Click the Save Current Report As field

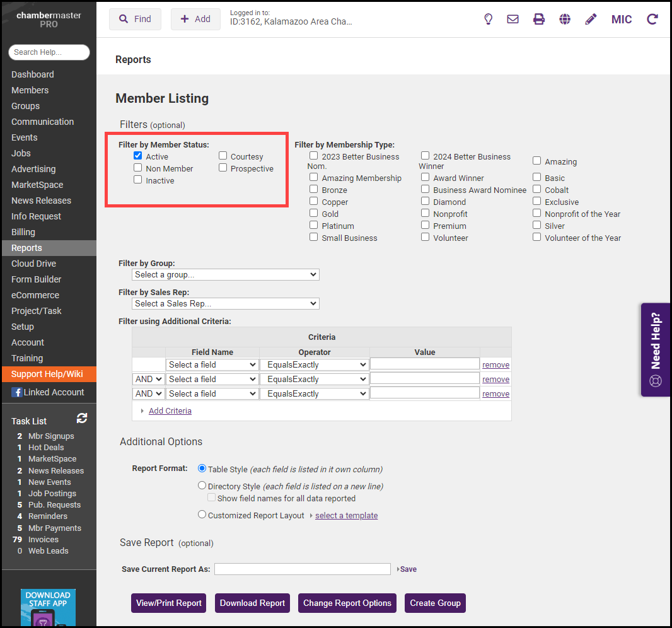click(x=303, y=569)
